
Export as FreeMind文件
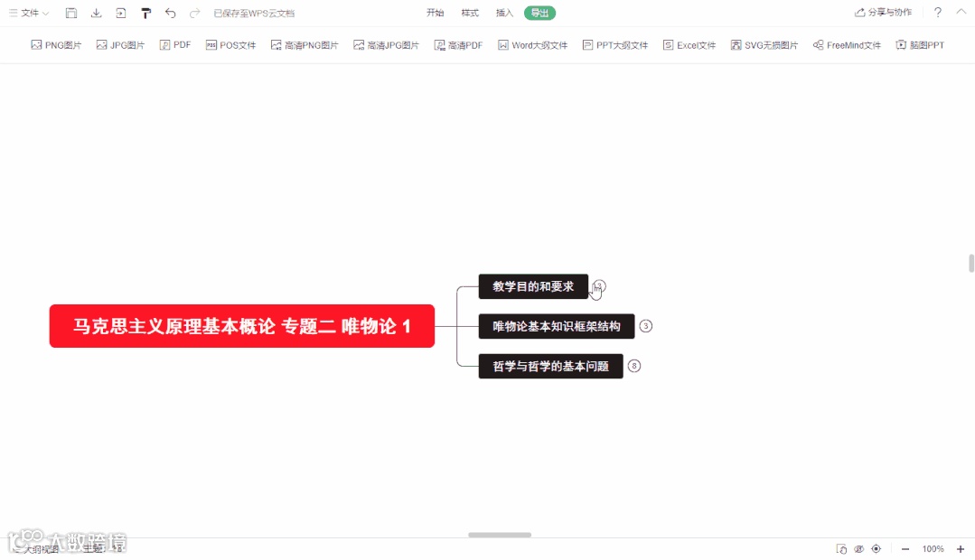tap(847, 45)
